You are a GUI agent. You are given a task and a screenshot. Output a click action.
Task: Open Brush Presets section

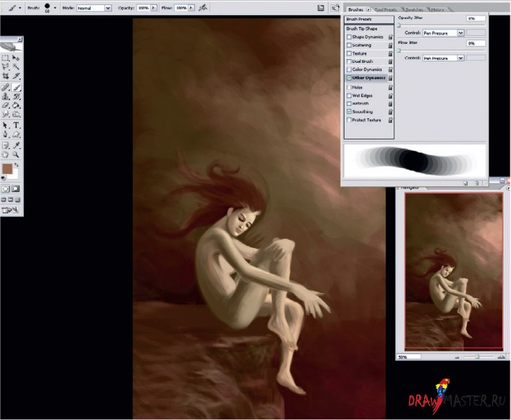(x=369, y=19)
